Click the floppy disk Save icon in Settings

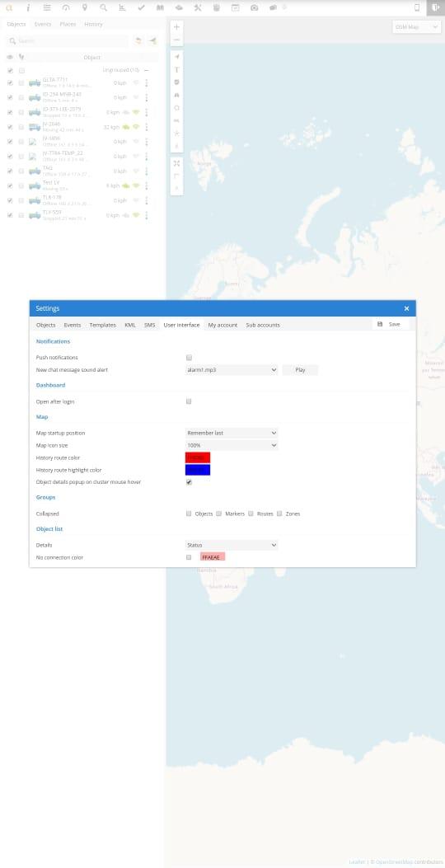click(380, 325)
